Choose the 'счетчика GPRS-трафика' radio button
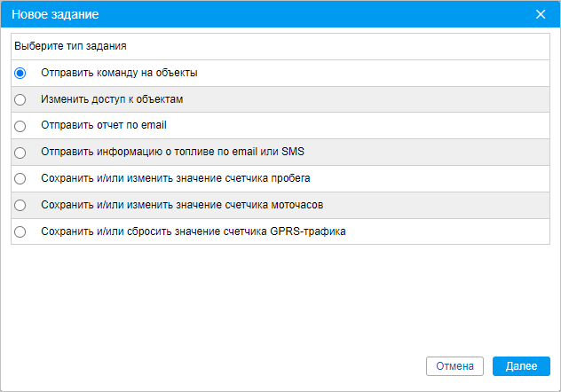The image size is (561, 392). (20, 231)
